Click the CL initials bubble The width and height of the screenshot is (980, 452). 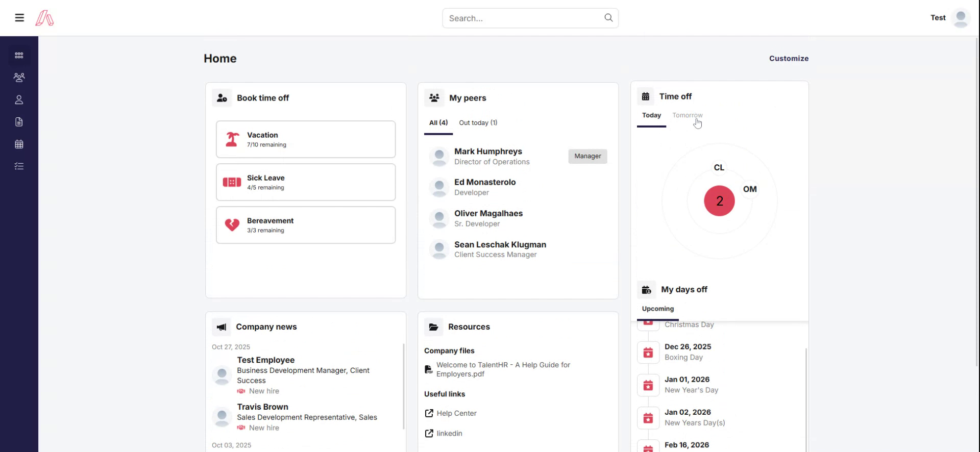719,167
